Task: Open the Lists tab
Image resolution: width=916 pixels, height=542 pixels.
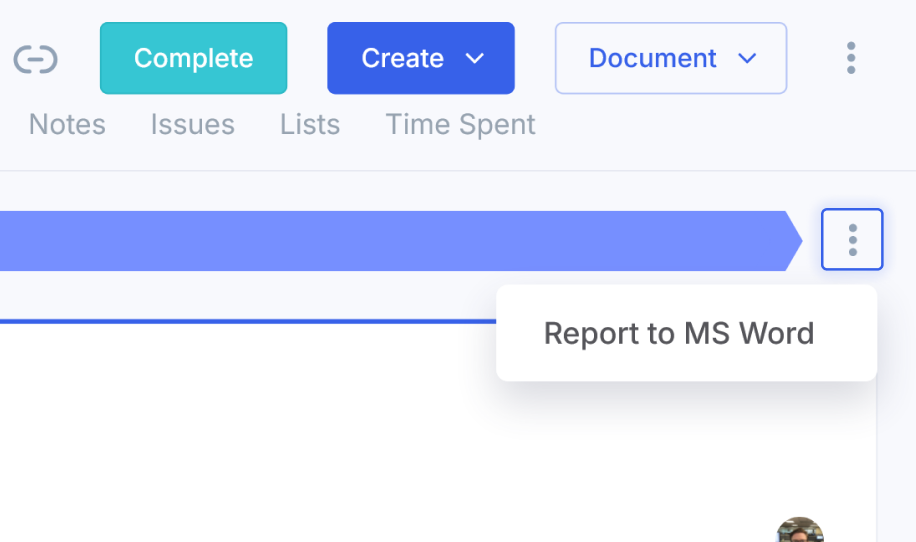Action: [x=310, y=124]
